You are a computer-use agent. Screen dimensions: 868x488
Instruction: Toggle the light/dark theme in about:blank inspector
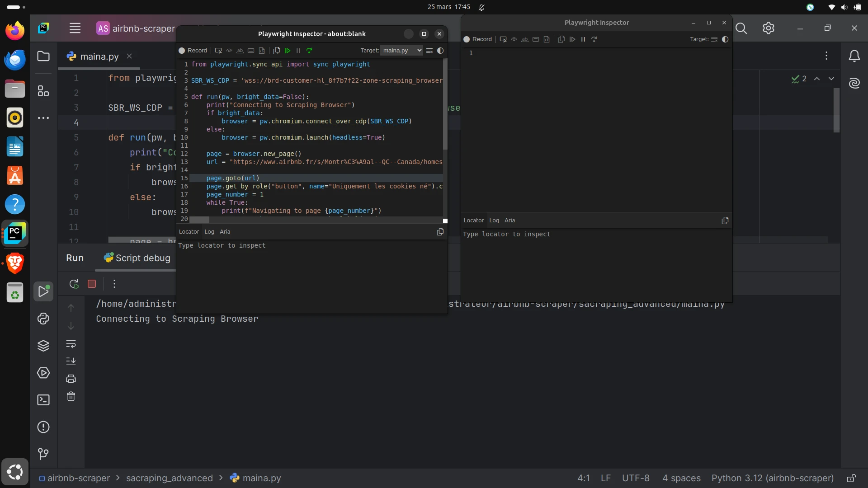[440, 51]
